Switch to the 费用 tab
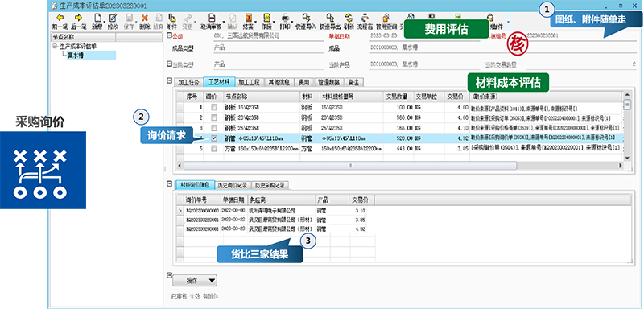The height and width of the screenshot is (309, 644). pyautogui.click(x=304, y=82)
